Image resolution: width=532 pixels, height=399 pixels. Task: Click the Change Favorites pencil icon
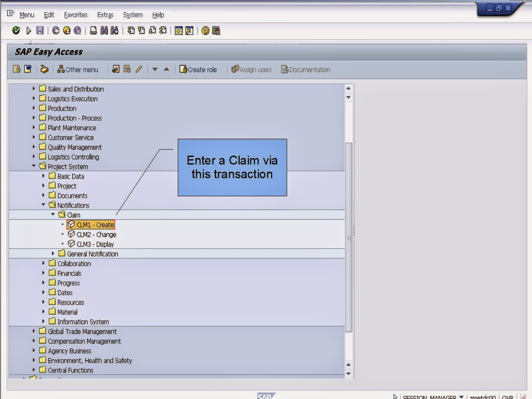139,69
